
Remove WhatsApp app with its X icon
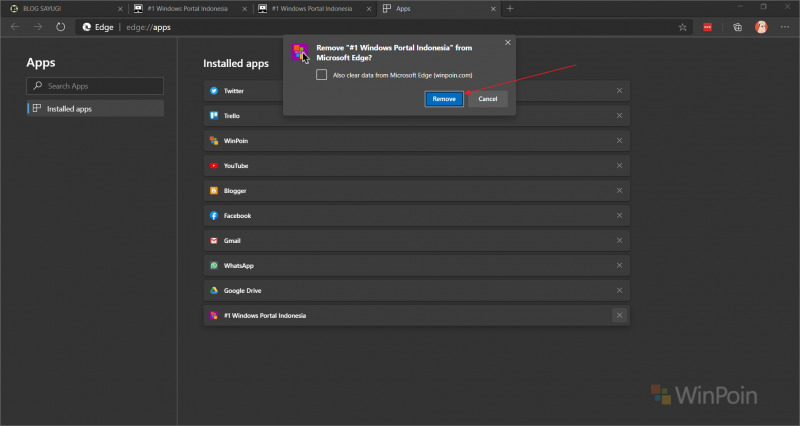(619, 266)
